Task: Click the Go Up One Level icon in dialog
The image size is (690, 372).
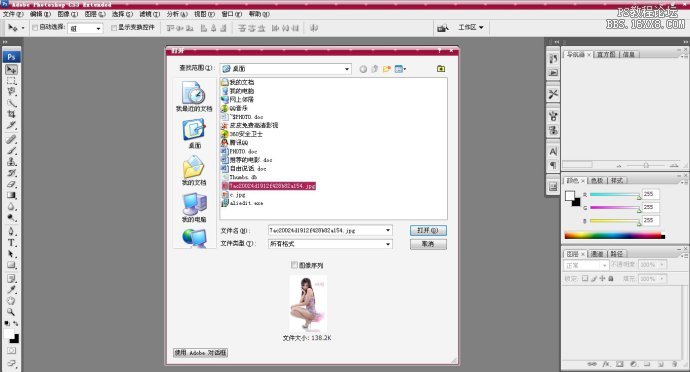Action: point(375,69)
